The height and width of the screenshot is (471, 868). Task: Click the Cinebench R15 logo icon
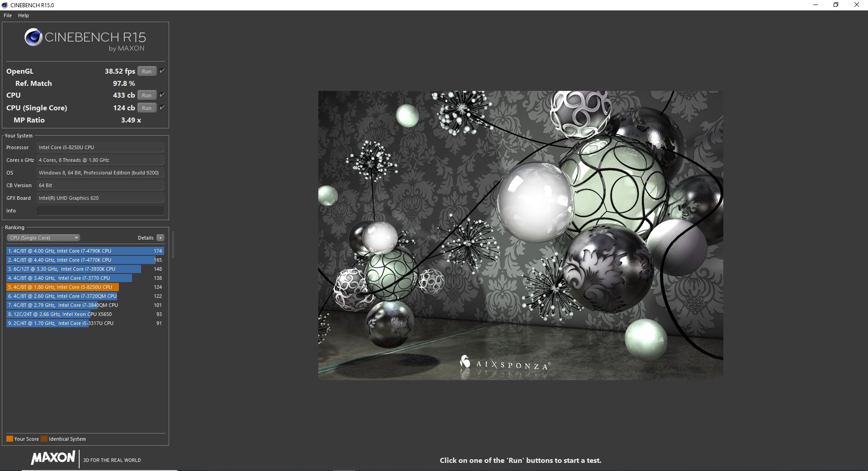(33, 37)
